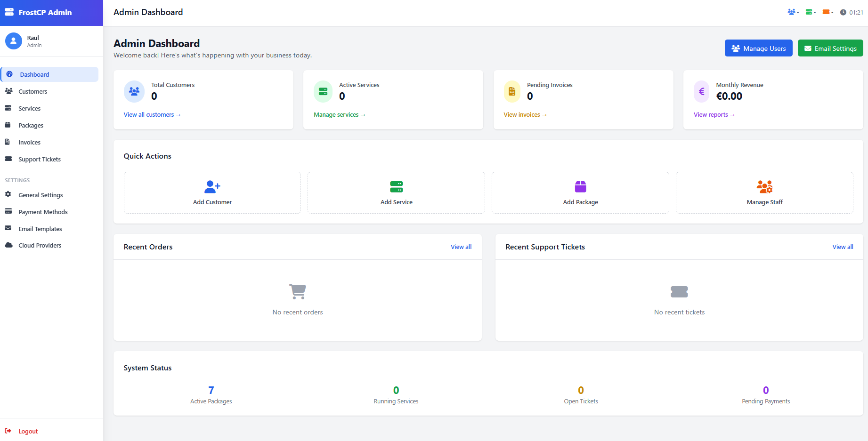The height and width of the screenshot is (441, 868).
Task: Click View all in Recent Orders
Action: click(461, 247)
